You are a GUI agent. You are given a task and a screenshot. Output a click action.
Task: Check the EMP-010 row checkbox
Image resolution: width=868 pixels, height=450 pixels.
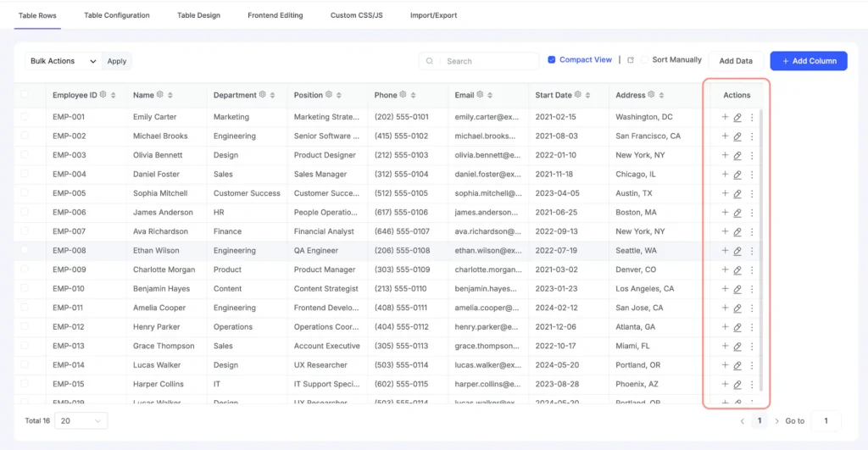(25, 288)
